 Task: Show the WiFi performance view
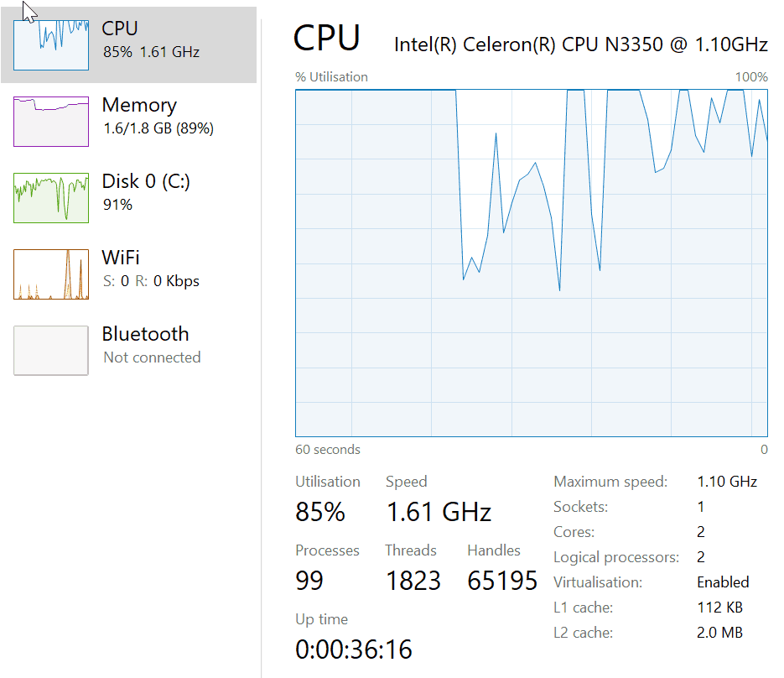point(121,258)
